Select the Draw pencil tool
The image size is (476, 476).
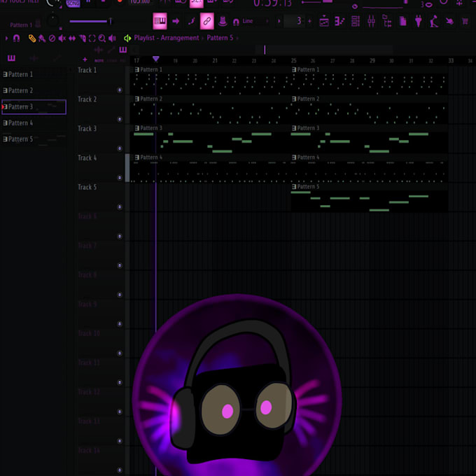coord(32,38)
